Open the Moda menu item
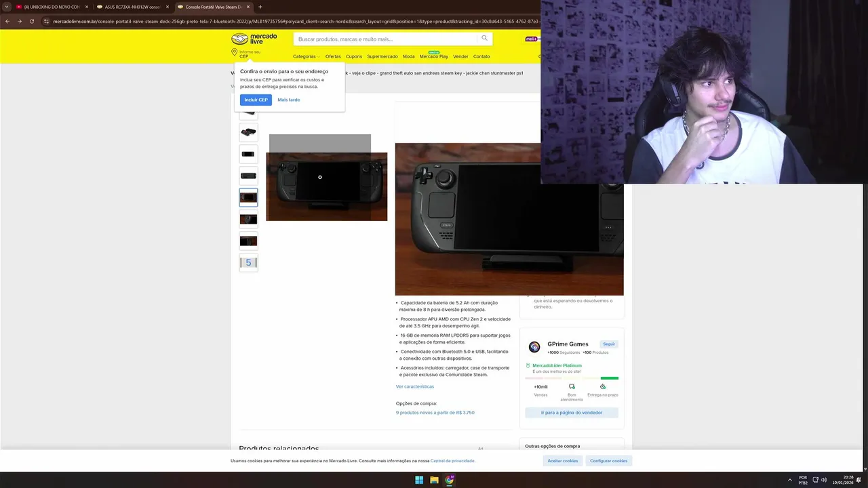The height and width of the screenshot is (488, 868). [x=408, y=56]
